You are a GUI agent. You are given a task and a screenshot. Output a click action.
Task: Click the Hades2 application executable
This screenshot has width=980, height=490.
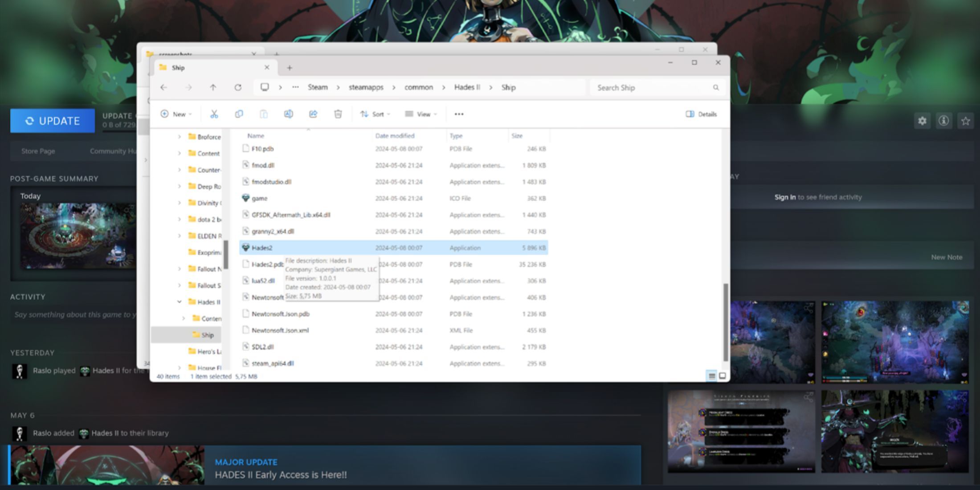coord(261,247)
